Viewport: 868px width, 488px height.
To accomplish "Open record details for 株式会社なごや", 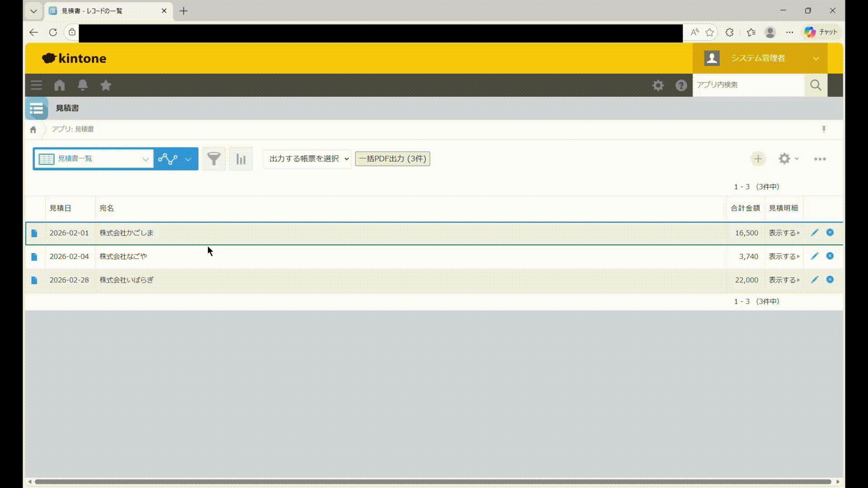I will pos(34,257).
